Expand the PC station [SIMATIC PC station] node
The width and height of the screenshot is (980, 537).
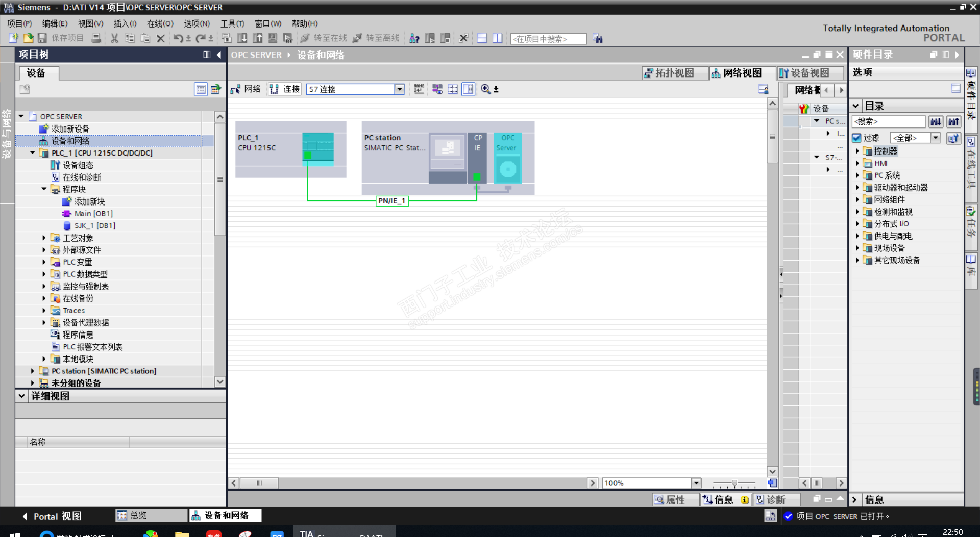click(33, 371)
